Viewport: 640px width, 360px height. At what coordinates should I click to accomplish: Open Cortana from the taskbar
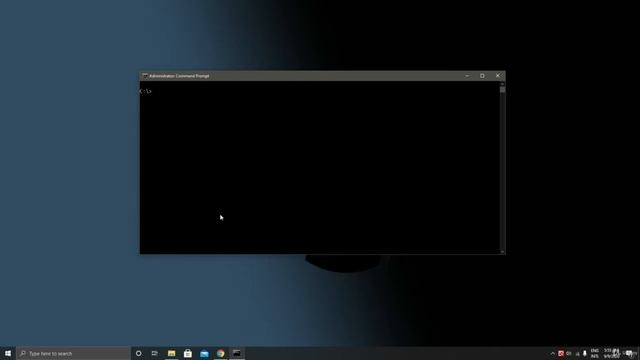point(139,353)
